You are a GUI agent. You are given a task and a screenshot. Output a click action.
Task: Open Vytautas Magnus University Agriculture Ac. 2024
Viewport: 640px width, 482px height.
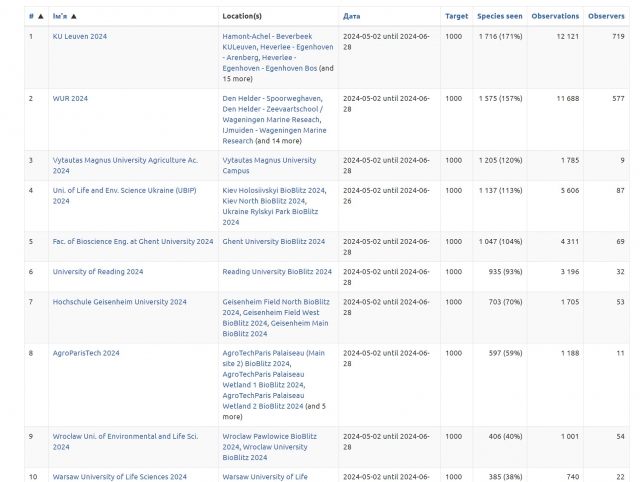[x=125, y=160]
